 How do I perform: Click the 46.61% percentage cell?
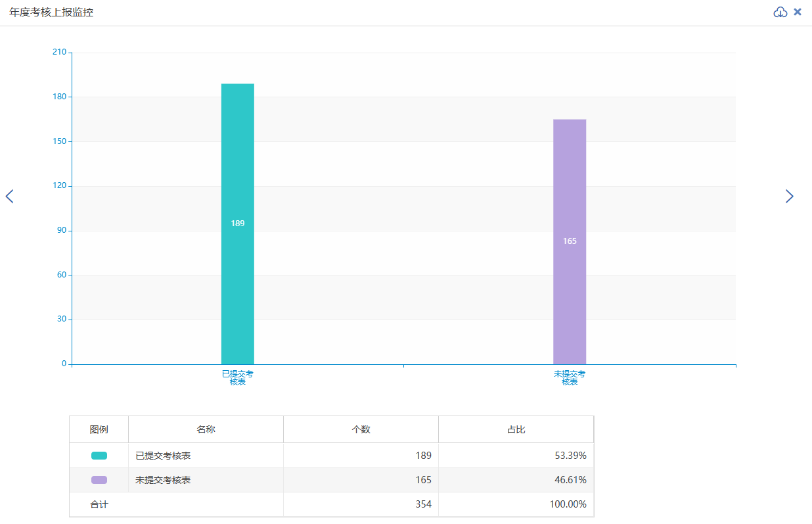tap(570, 480)
